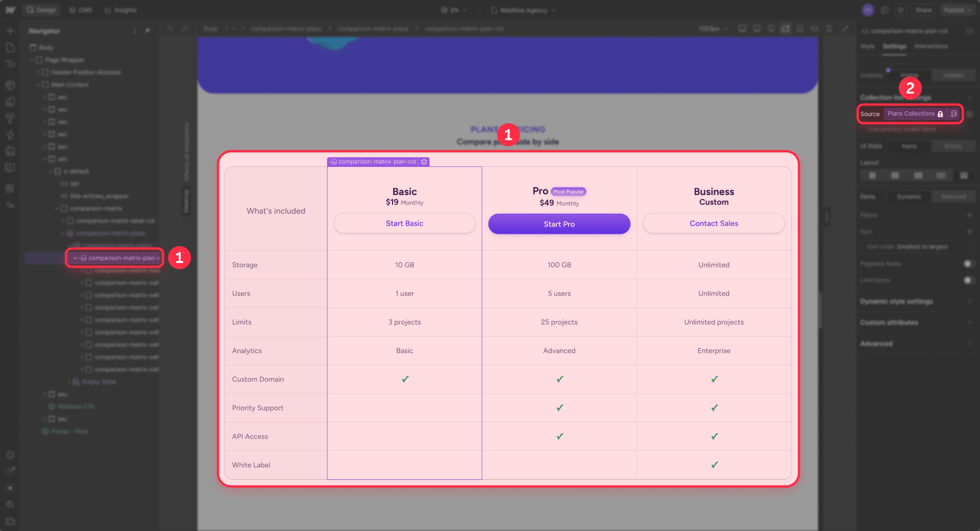Screen dimensions: 980x531
Task: Open the Add elements plus panel
Action: coord(10,31)
